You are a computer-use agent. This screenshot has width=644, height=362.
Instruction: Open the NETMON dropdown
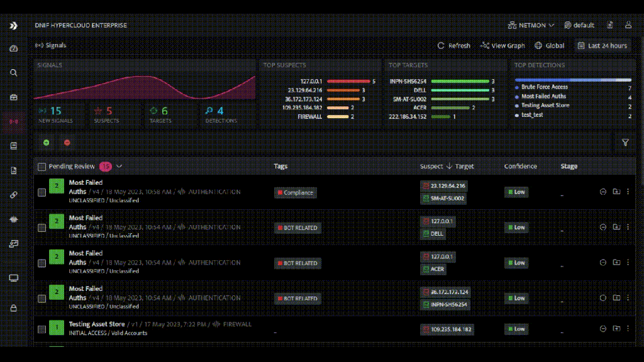[531, 25]
